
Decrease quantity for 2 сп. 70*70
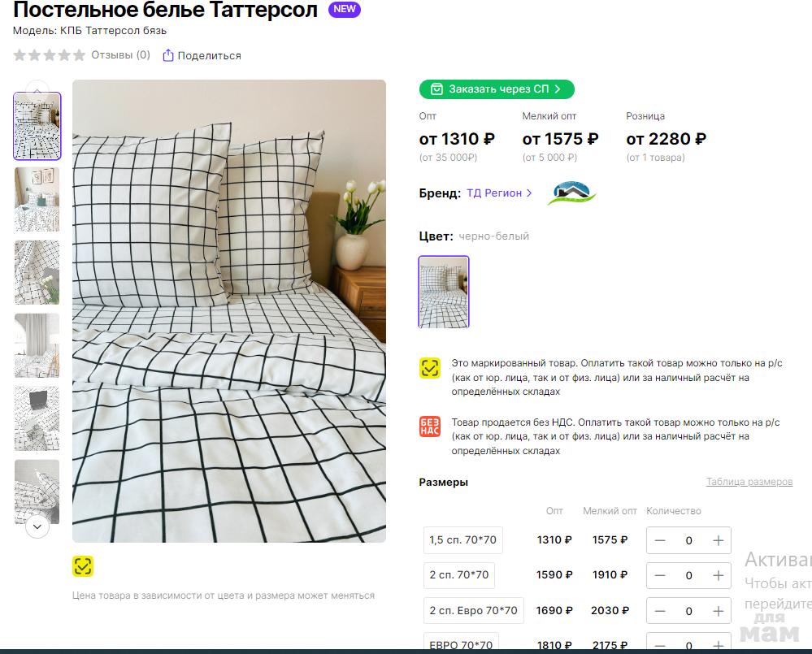(660, 575)
